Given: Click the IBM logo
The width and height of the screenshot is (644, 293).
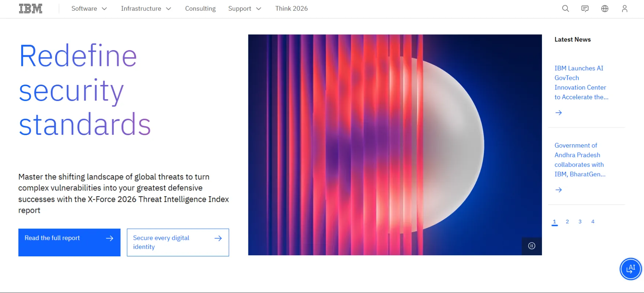Looking at the screenshot, I should (x=31, y=8).
